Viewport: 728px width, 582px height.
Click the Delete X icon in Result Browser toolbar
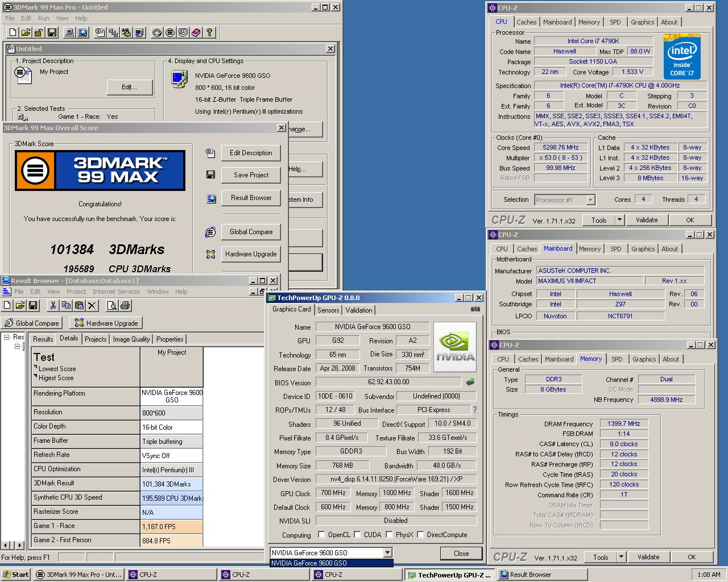93,305
